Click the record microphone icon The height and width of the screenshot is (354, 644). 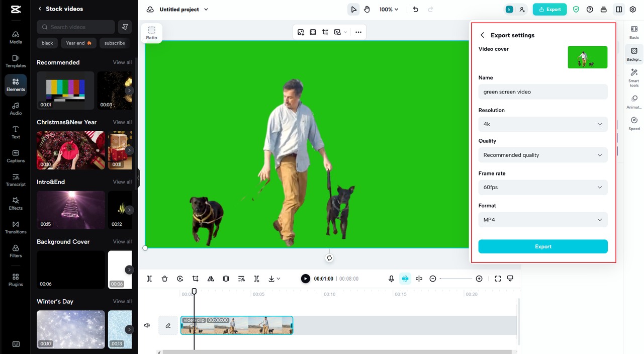pyautogui.click(x=391, y=279)
